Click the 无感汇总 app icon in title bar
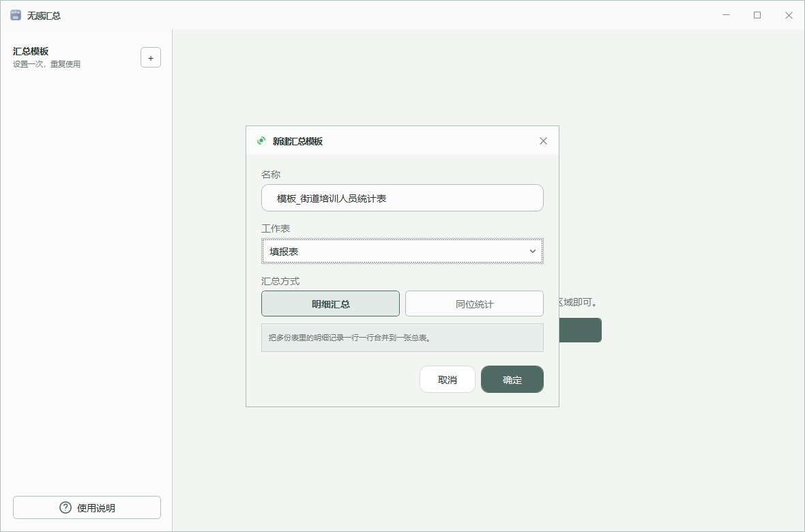The image size is (805, 532). coord(16,16)
